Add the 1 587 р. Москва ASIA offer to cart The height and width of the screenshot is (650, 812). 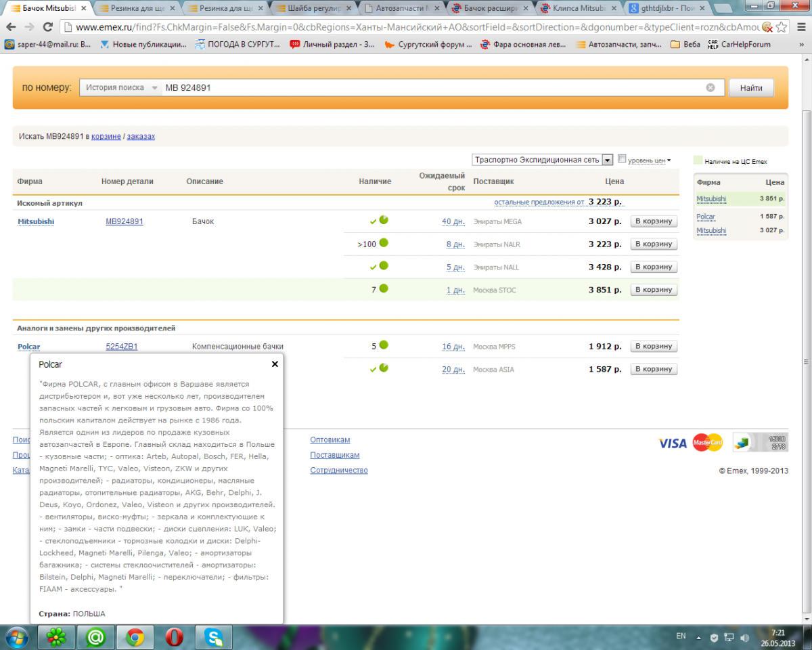(x=654, y=369)
